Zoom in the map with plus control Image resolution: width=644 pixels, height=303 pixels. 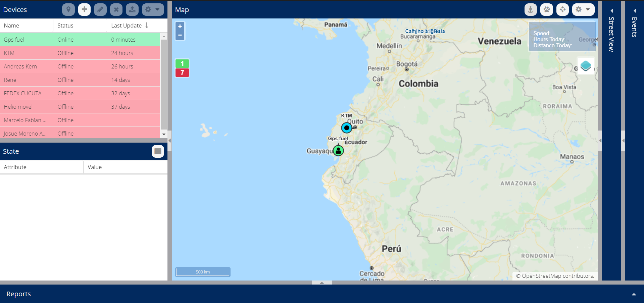[180, 27]
